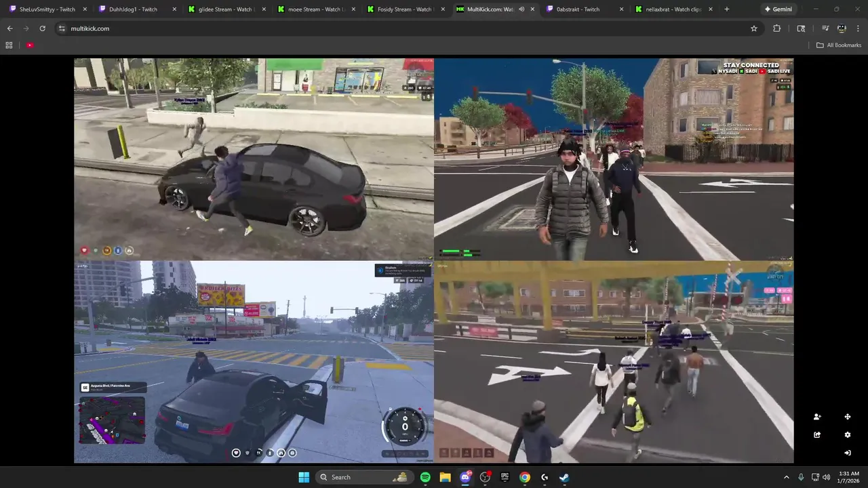Click the bottom-right crosswalk crowd stream
Image resolution: width=868 pixels, height=488 pixels.
[x=614, y=362]
